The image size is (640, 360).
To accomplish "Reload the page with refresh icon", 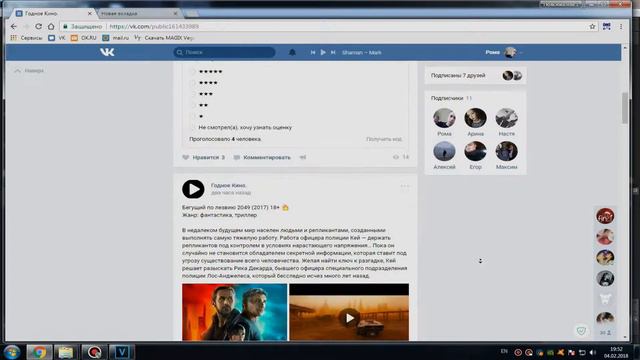I will point(38,26).
